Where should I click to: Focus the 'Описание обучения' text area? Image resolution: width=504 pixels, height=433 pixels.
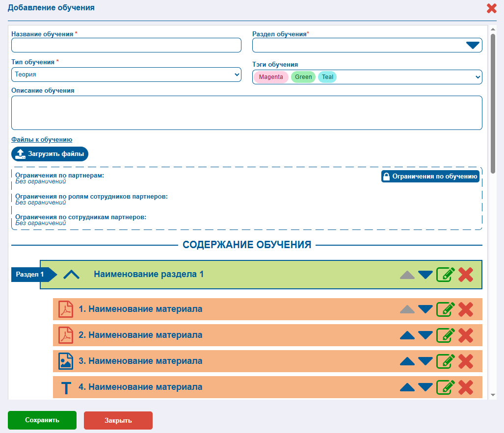[x=246, y=113]
